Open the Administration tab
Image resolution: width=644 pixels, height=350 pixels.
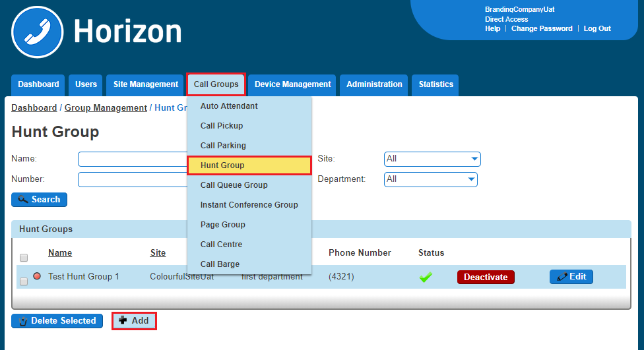pyautogui.click(x=374, y=84)
